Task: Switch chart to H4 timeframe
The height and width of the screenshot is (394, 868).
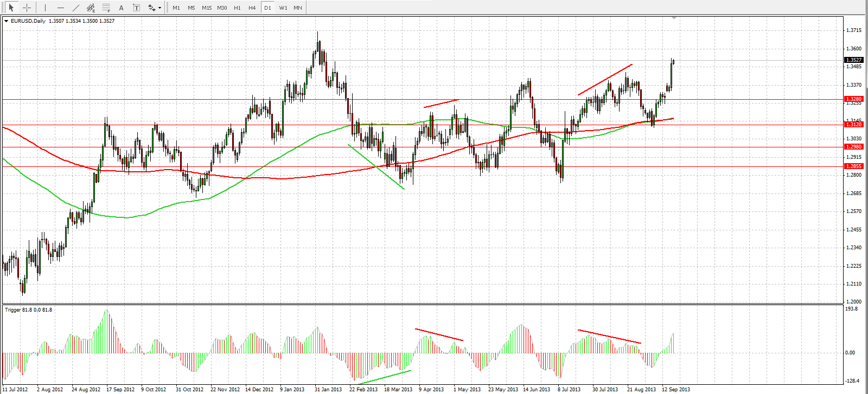Action: [252, 8]
